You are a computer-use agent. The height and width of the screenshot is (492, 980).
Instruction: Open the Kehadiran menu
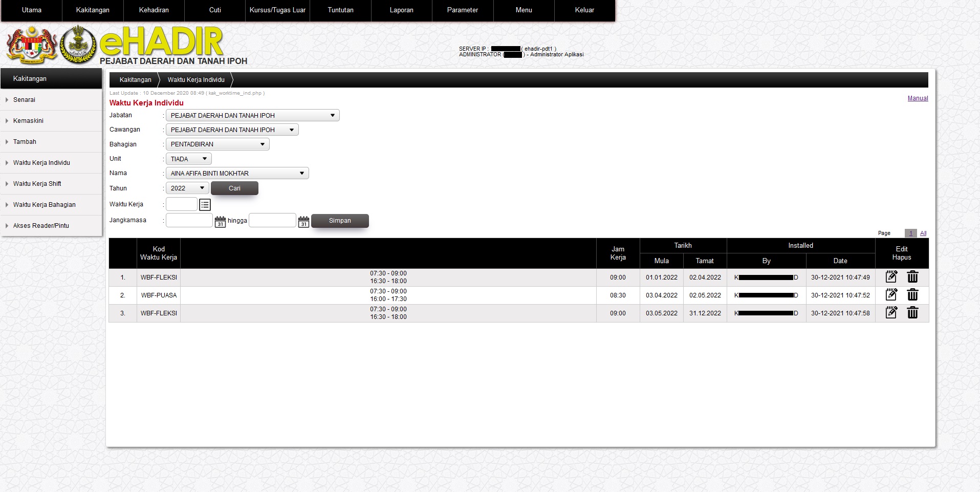(x=154, y=10)
